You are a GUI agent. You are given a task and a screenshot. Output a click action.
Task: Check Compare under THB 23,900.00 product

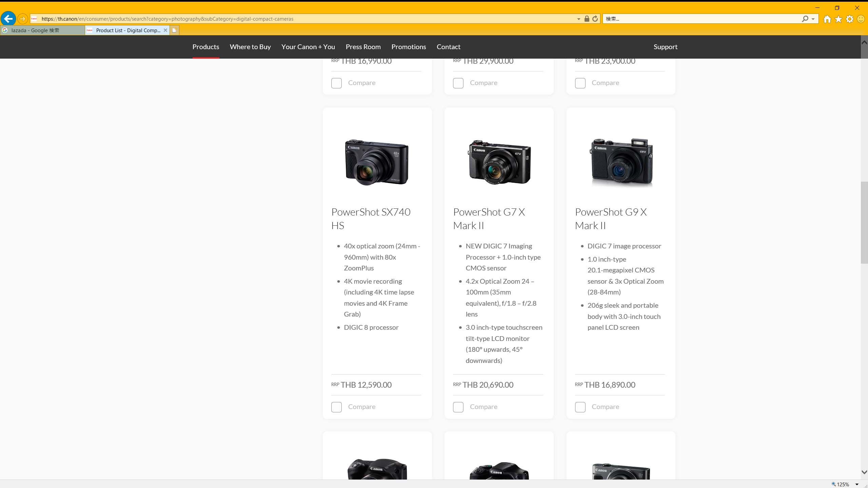[580, 83]
